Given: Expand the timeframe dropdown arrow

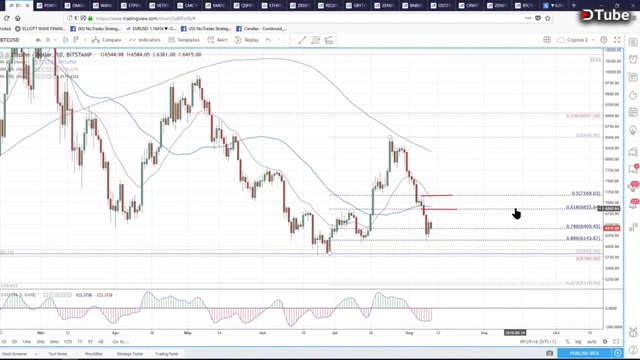Looking at the screenshot, I should point(55,40).
